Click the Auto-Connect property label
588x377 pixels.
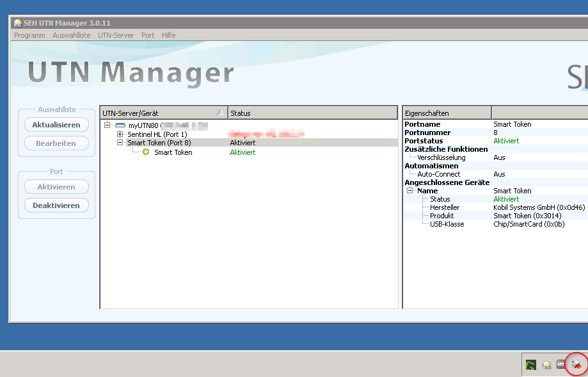click(x=439, y=174)
